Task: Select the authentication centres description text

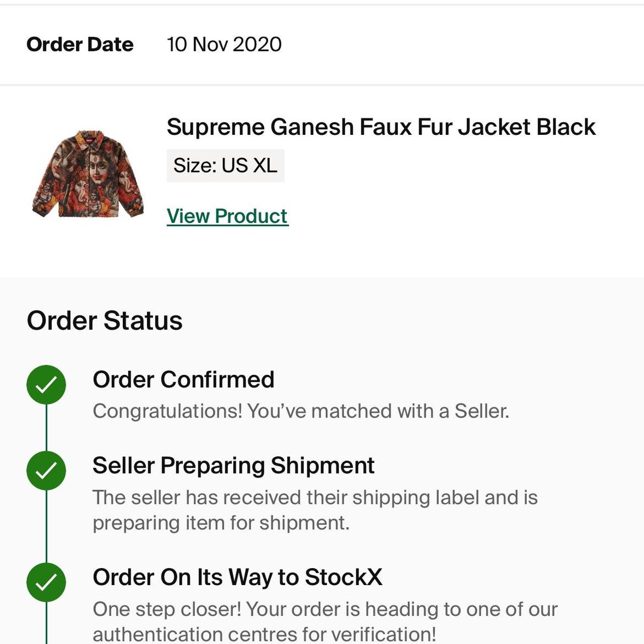Action: [x=325, y=621]
